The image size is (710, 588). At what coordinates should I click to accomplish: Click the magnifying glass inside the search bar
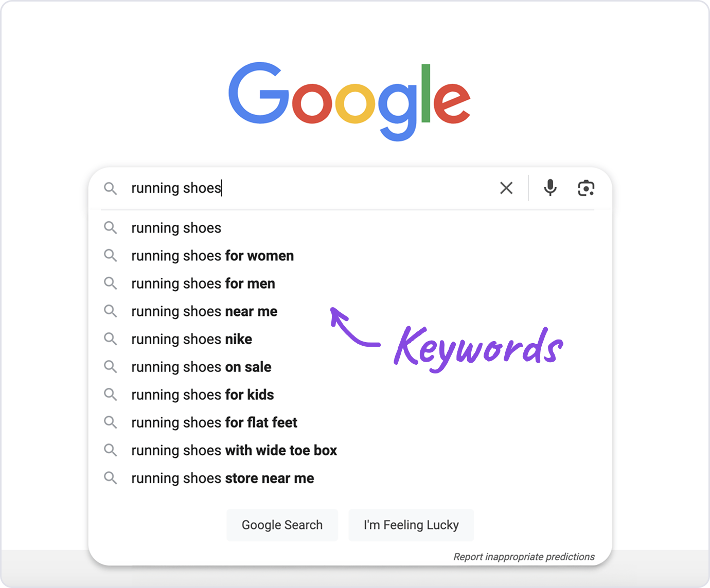pyautogui.click(x=111, y=188)
